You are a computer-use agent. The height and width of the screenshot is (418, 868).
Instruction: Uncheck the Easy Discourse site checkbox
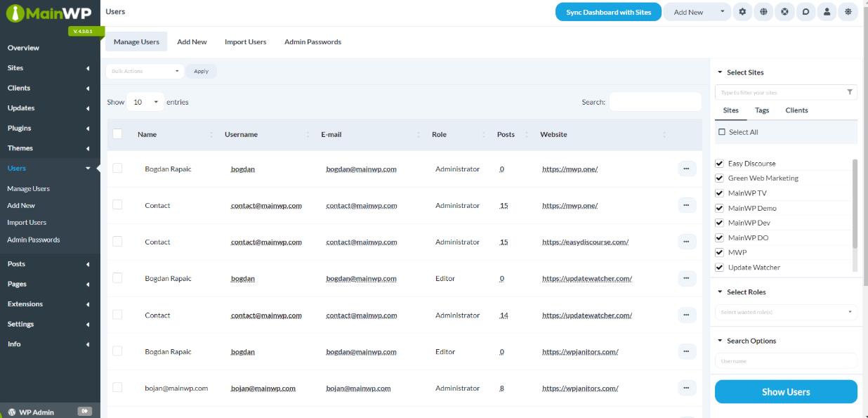tap(719, 164)
